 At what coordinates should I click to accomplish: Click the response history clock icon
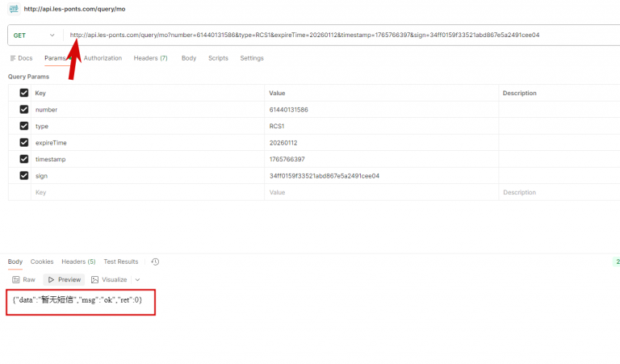[155, 261]
